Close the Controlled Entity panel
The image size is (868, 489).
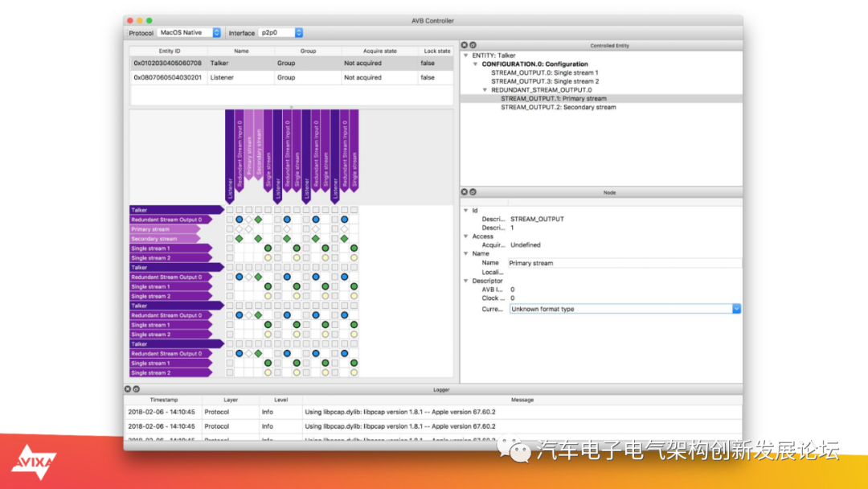465,45
